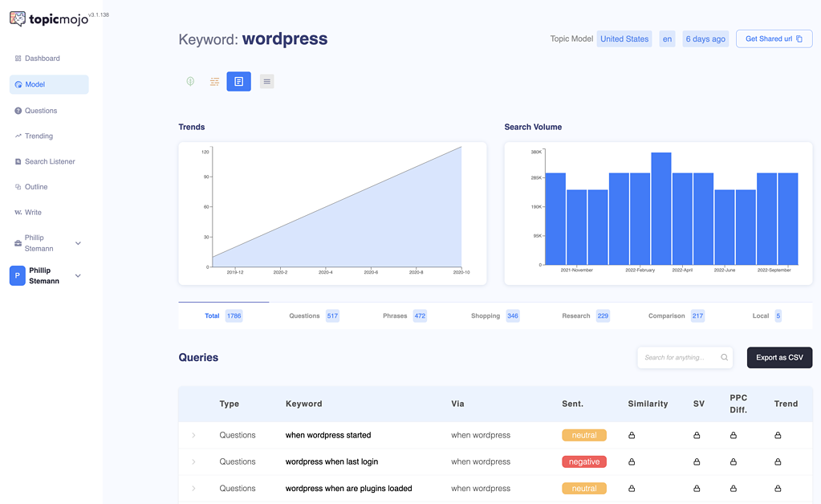Click Trend lock for 'plugins loaded' row
Viewport: 821px width, 504px height.
(778, 488)
